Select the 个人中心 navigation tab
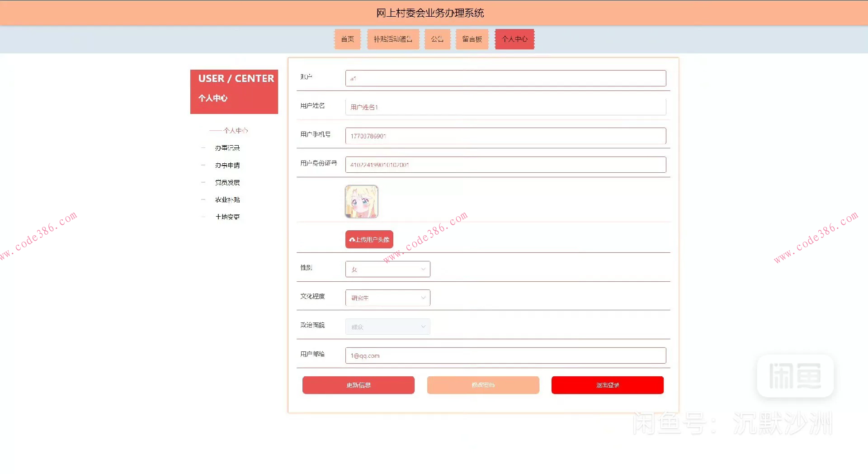 [514, 39]
